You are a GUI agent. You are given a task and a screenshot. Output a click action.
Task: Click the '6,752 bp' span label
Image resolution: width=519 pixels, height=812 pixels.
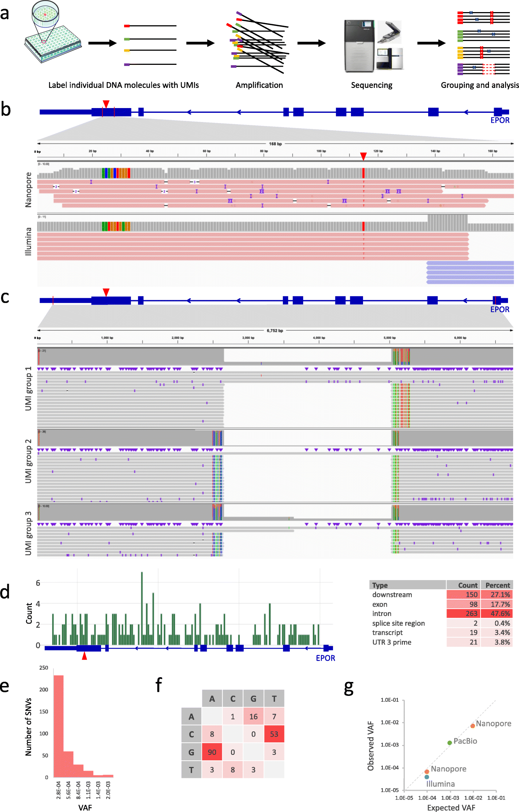pyautogui.click(x=275, y=330)
